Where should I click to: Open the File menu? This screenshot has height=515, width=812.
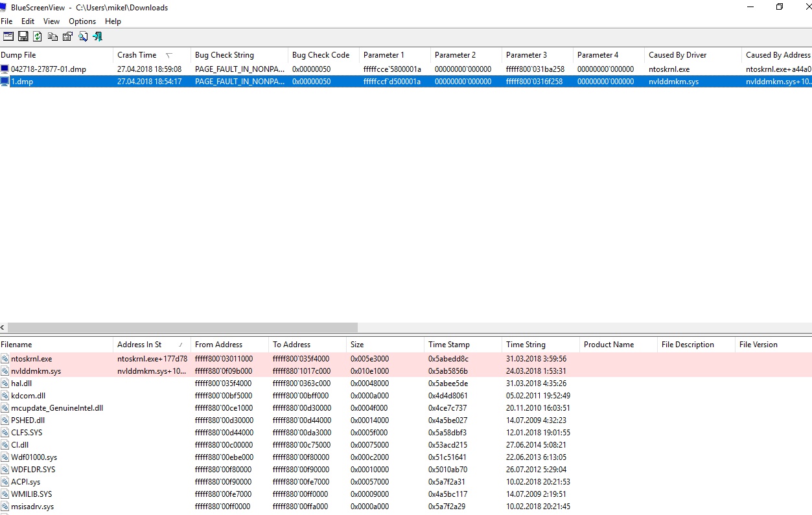(6, 21)
